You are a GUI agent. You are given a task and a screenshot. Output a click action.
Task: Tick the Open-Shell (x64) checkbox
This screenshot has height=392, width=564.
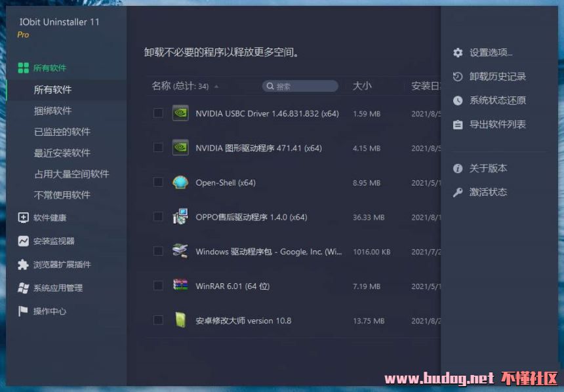coord(158,182)
